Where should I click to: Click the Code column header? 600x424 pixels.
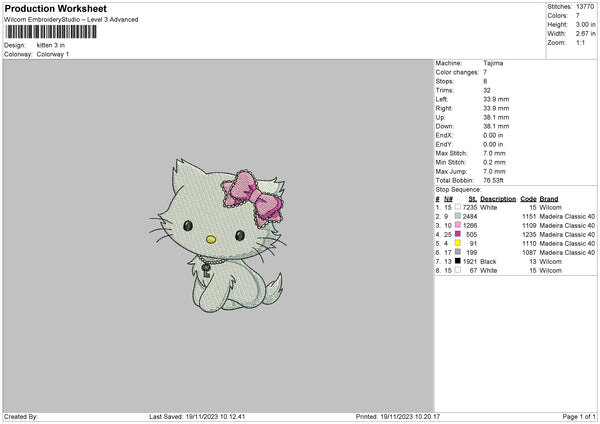pyautogui.click(x=528, y=198)
